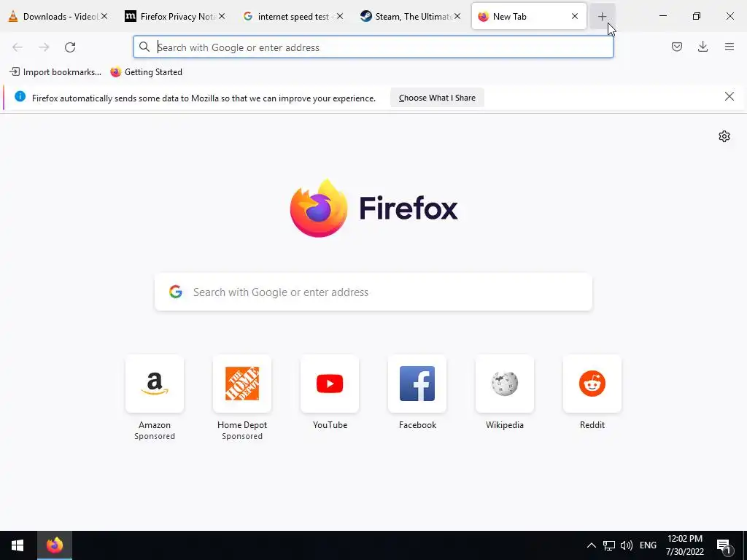Click the Google icon in center search box

176,292
